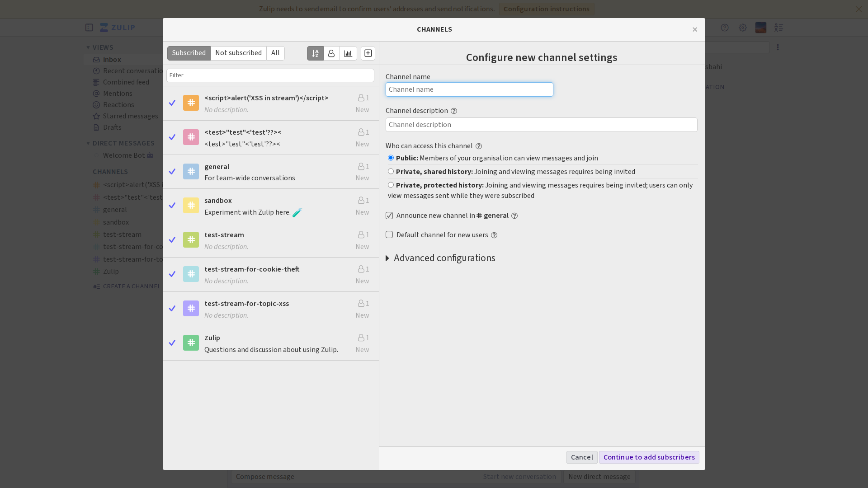Image resolution: width=868 pixels, height=488 pixels.
Task: Open the right sidebar three-dot menu
Action: click(778, 47)
